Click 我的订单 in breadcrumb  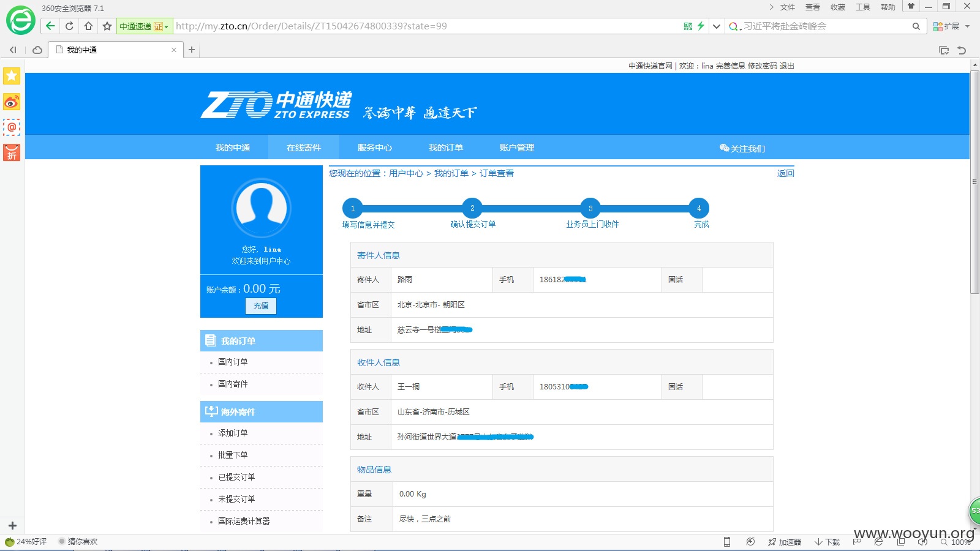(x=451, y=173)
